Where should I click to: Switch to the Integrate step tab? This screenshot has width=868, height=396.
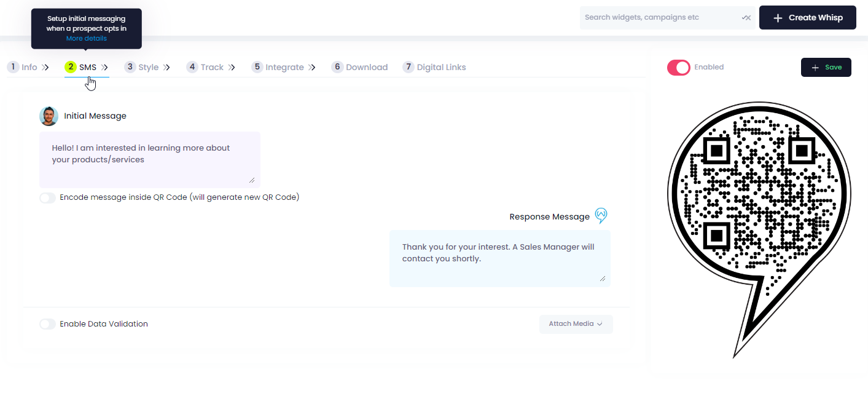tap(278, 67)
